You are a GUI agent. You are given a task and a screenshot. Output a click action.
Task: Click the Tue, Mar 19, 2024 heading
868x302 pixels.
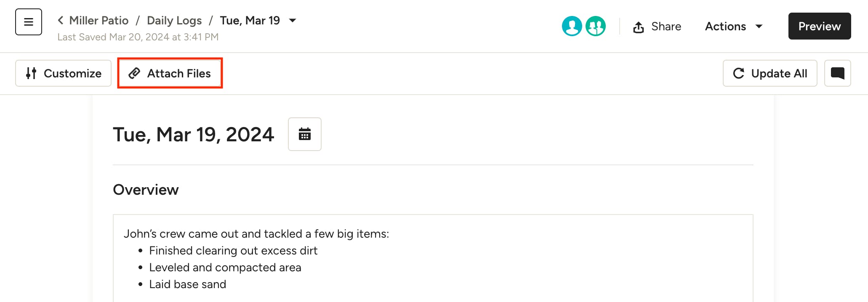(x=193, y=135)
